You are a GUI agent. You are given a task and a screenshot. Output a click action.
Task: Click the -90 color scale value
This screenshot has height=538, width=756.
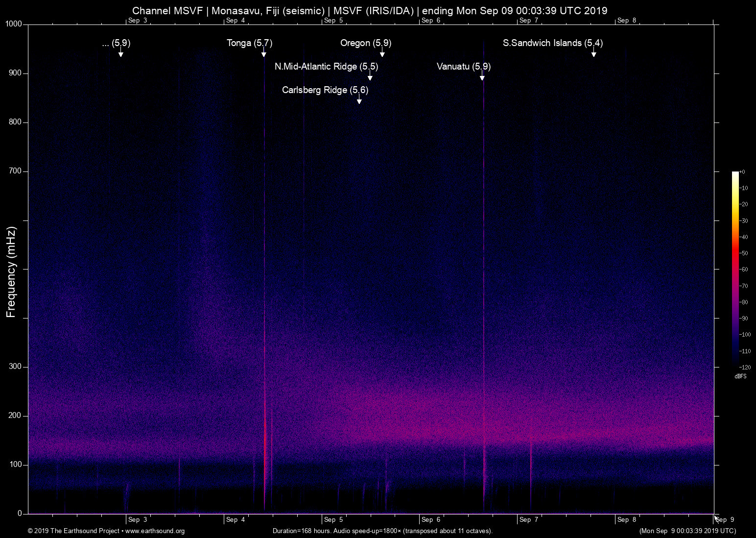coord(744,319)
